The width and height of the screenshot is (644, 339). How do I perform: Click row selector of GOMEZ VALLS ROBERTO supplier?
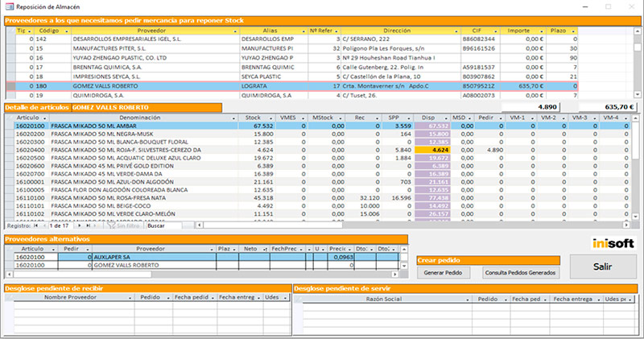click(x=10, y=86)
